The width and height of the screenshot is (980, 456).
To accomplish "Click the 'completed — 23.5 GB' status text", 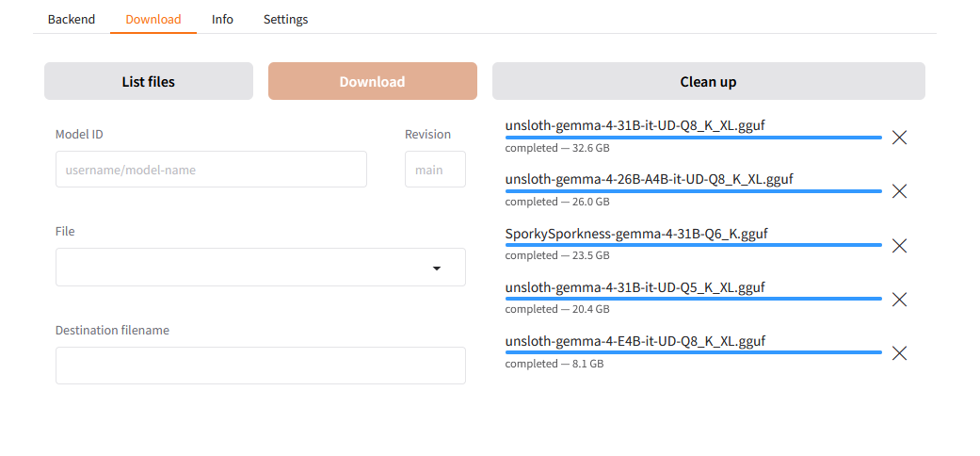I will pyautogui.click(x=557, y=256).
